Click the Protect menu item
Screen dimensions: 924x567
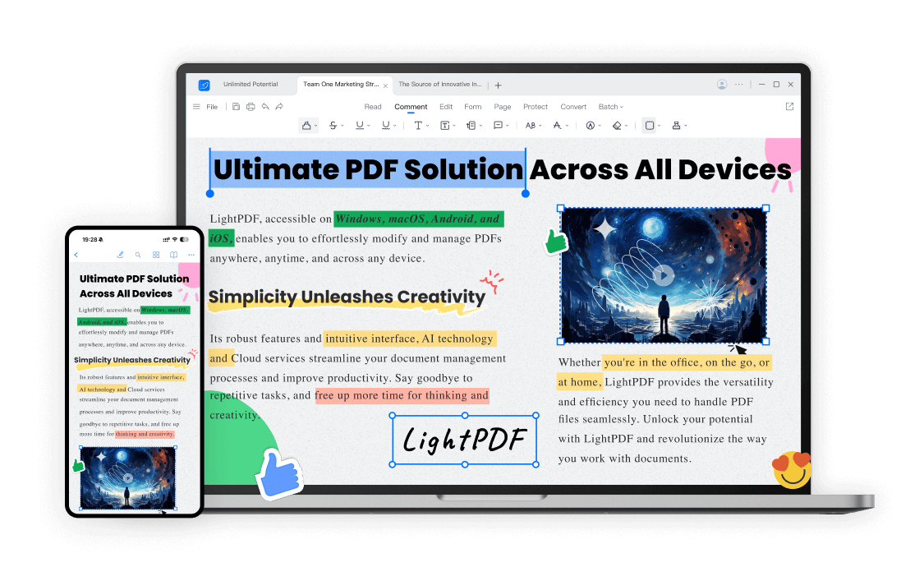(x=535, y=106)
